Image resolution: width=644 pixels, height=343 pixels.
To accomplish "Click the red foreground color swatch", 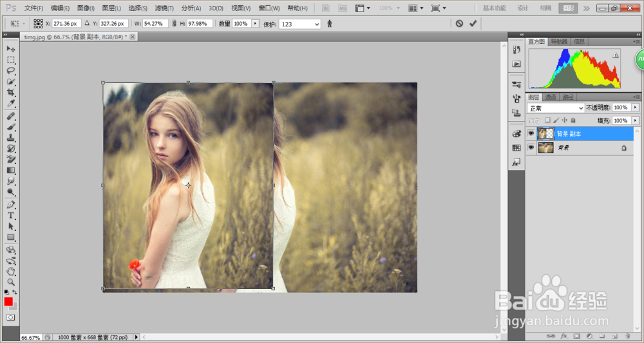I will [x=8, y=302].
